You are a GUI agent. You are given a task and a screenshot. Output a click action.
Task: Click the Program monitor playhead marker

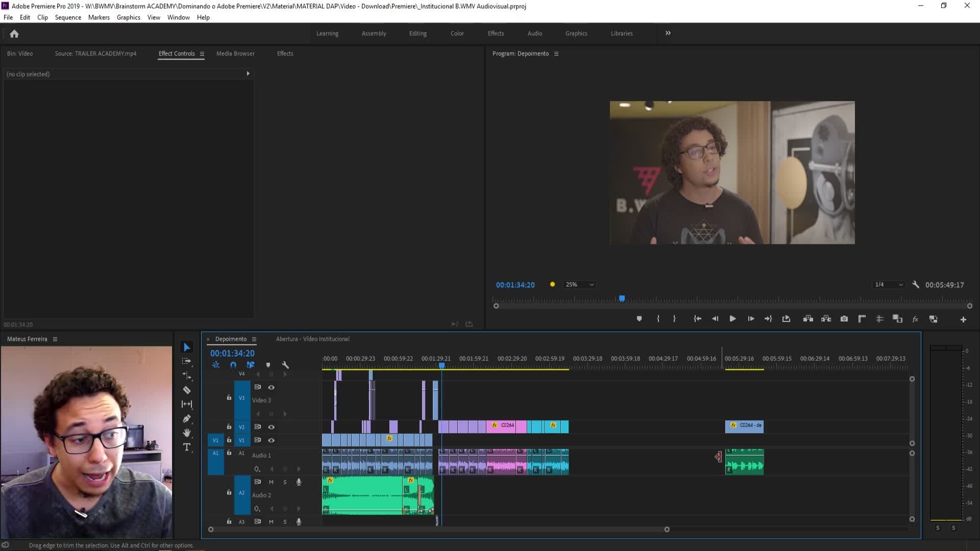click(622, 298)
